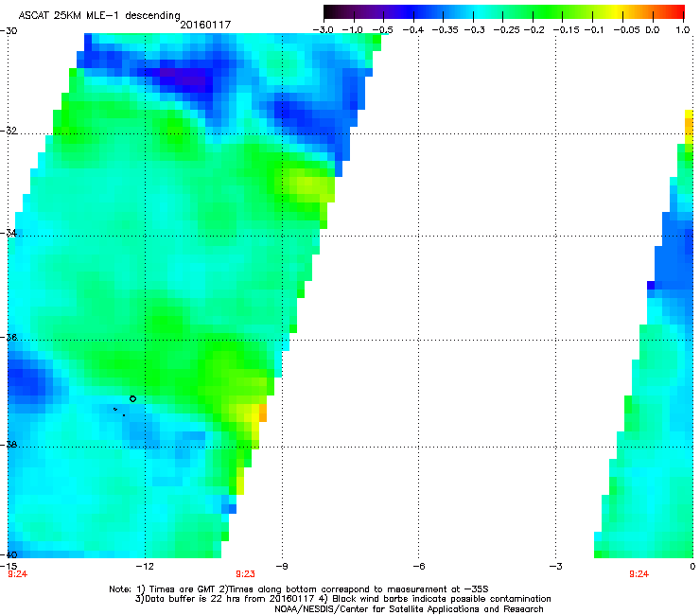This screenshot has width=700, height=615.
Task: Click the red 9:24 time near longitude 0
Action: (x=639, y=574)
